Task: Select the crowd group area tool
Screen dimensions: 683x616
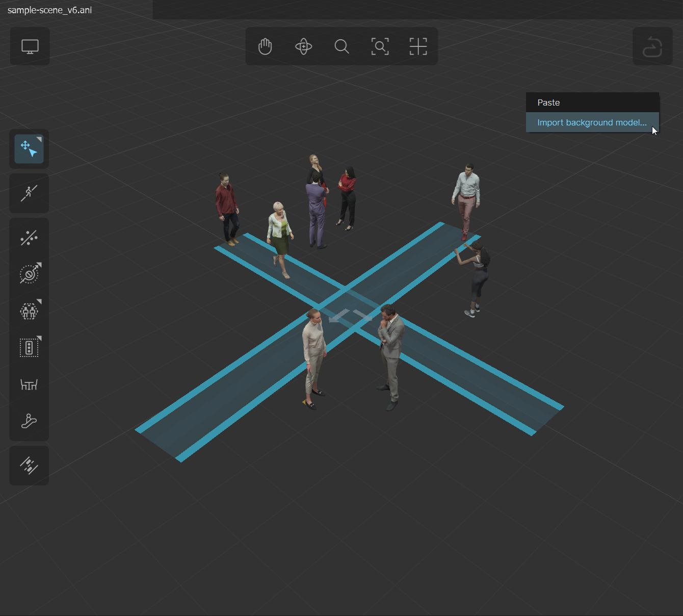Action: 29,311
